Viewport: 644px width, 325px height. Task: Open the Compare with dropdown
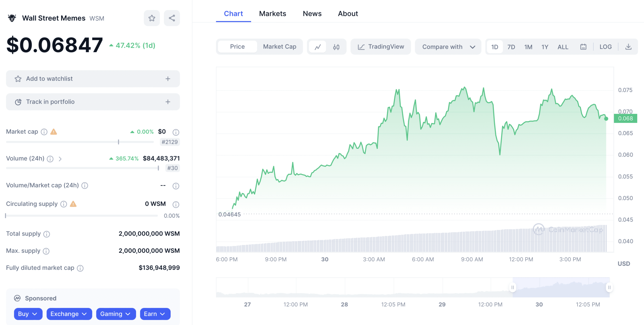click(448, 47)
